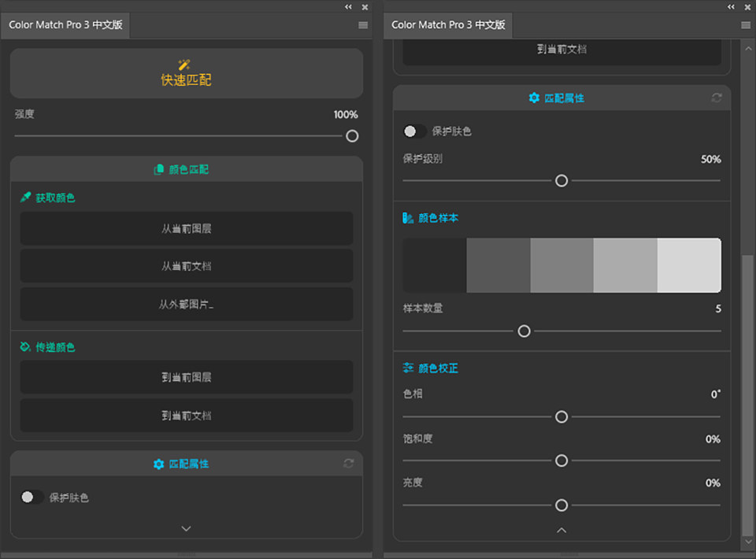
Task: Click the lightest gray color sample swatch
Action: pos(689,265)
